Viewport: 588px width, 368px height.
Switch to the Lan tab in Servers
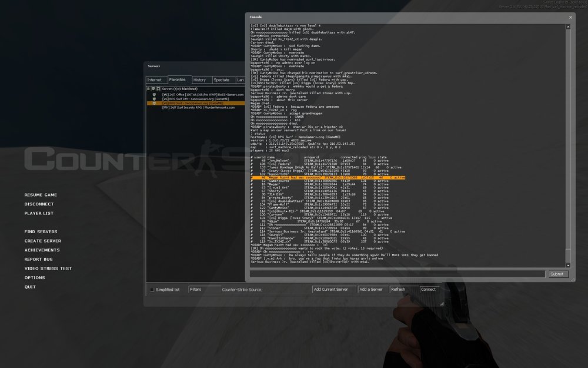240,80
